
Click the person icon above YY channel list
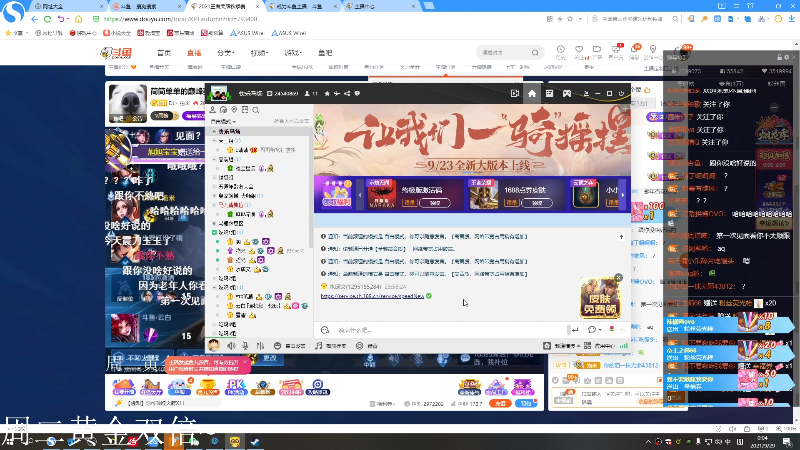coord(213,110)
